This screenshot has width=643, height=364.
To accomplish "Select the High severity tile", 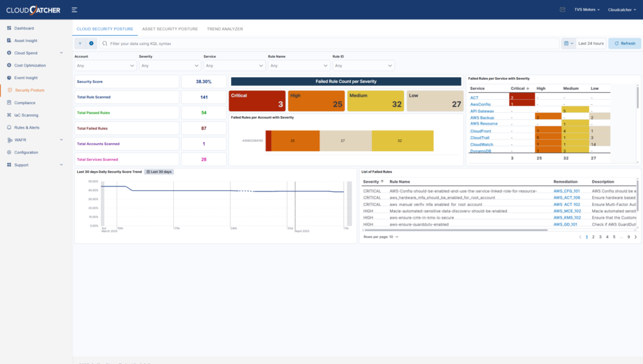I will 316,101.
